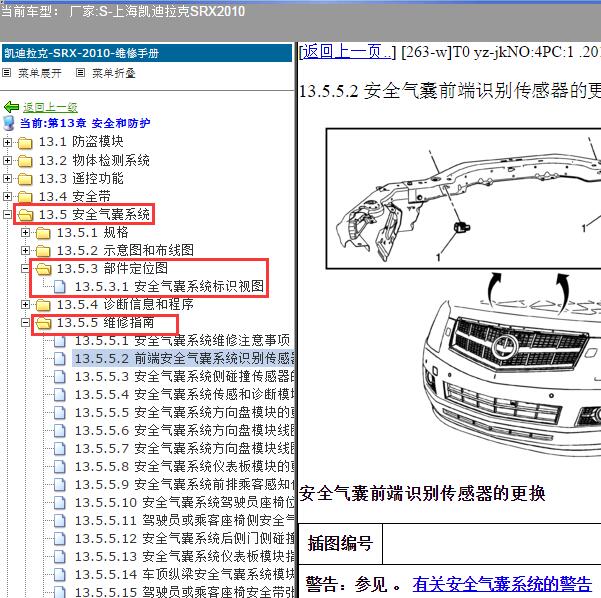Open 13.5.5.14 车顶纵梁安全气囊系统模块 page
The height and width of the screenshot is (598, 601).
(184, 575)
